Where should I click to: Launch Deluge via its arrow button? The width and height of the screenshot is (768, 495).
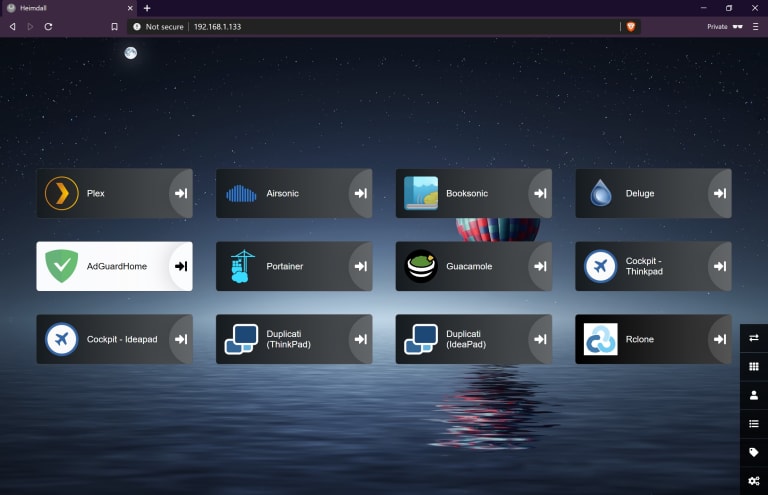pos(720,193)
